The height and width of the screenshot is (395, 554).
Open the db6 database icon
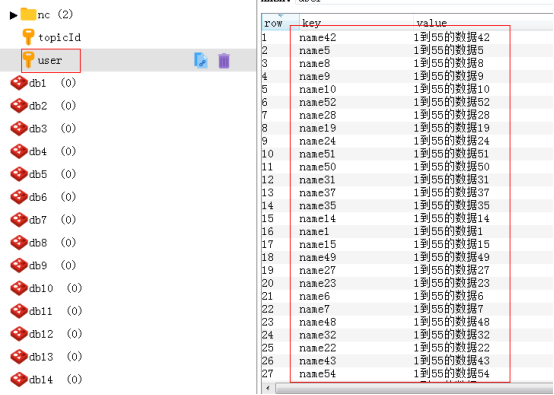click(19, 197)
